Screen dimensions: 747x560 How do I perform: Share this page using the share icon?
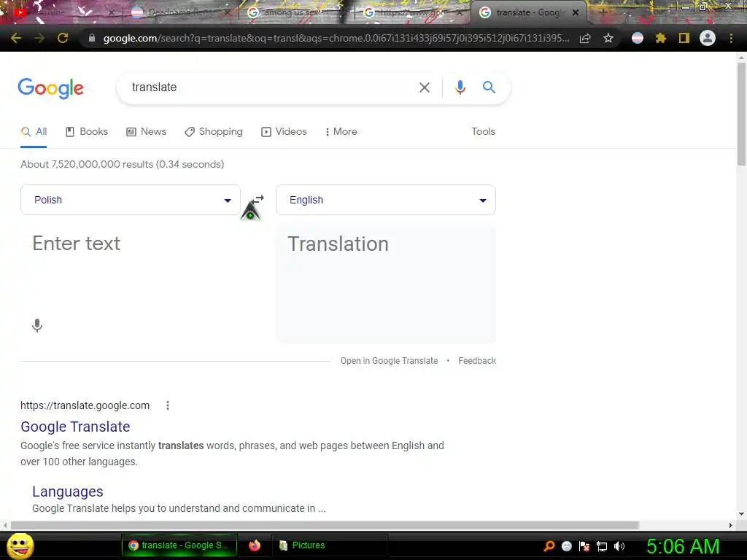click(x=585, y=38)
